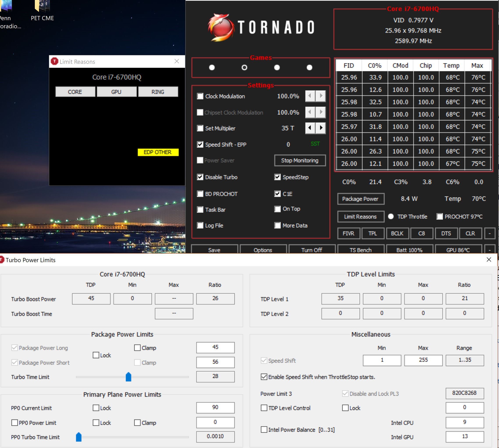This screenshot has height=448, width=499.
Task: Increase Clock Modulation with right arrow
Action: 321,96
